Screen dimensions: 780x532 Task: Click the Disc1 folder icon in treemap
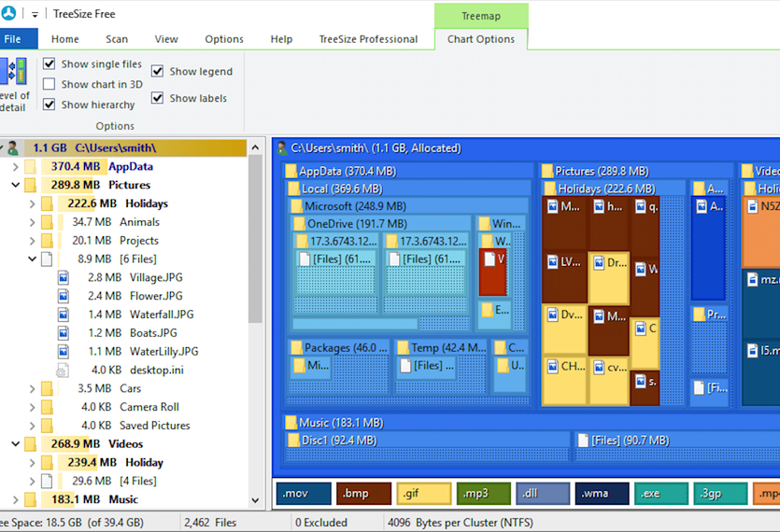[x=294, y=440]
